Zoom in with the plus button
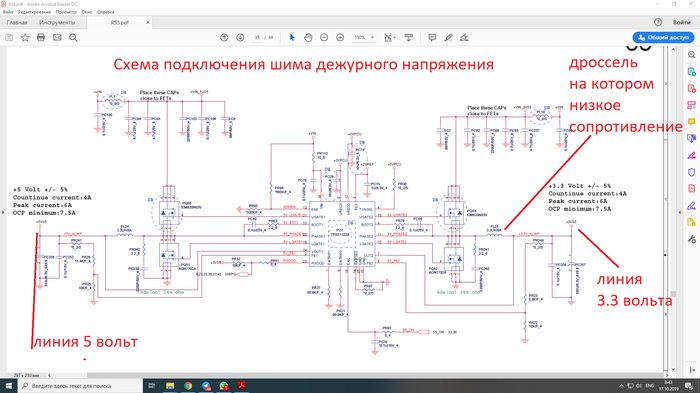The width and height of the screenshot is (700, 393). [340, 38]
